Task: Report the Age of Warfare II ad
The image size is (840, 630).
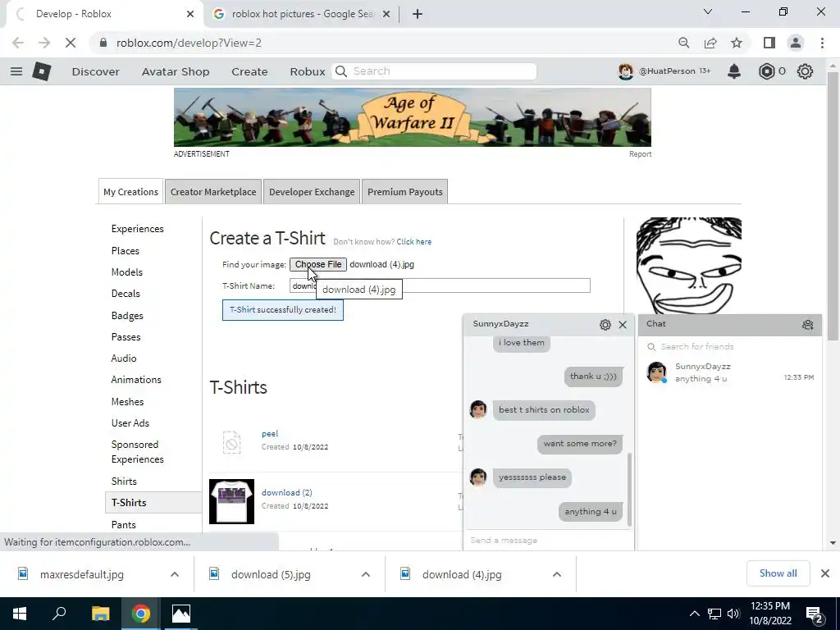Action: click(640, 153)
